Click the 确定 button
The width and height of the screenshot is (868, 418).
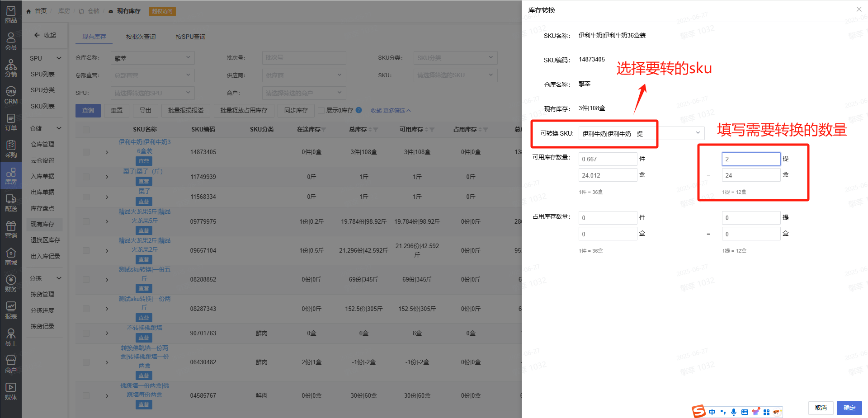(849, 408)
